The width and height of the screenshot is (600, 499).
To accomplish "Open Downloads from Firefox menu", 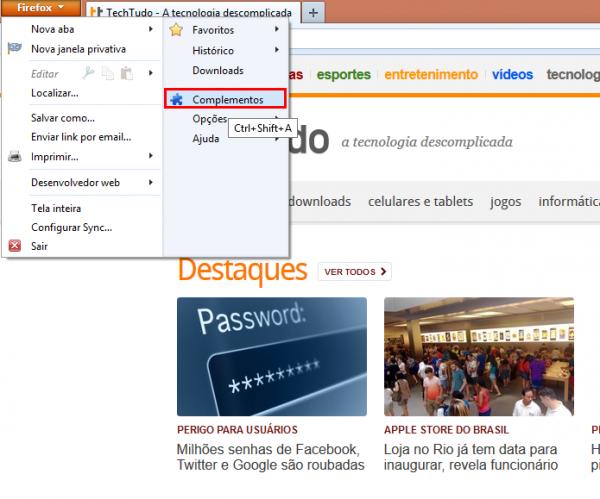I will point(218,70).
